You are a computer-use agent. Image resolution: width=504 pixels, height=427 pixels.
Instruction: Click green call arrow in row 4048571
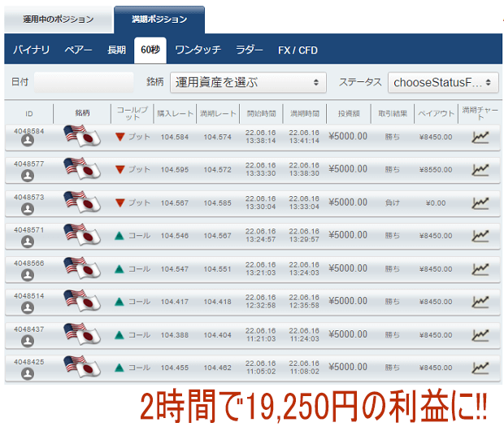coord(119,236)
